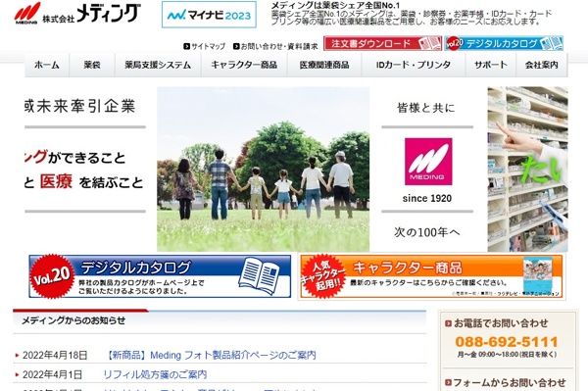588x391 pixels.
Task: Click the 2022年4月1日 news date
Action: tap(52, 374)
